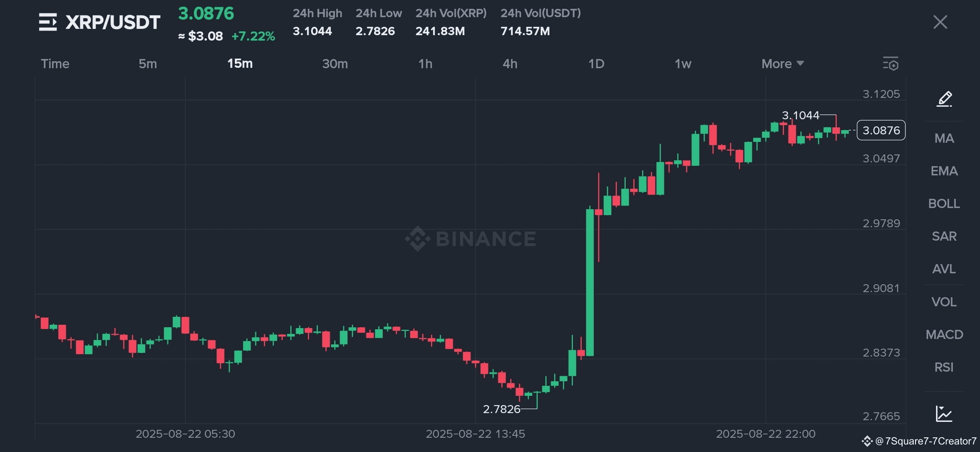The image size is (980, 452).
Task: Open the trading pair list menu icon
Action: tap(48, 22)
